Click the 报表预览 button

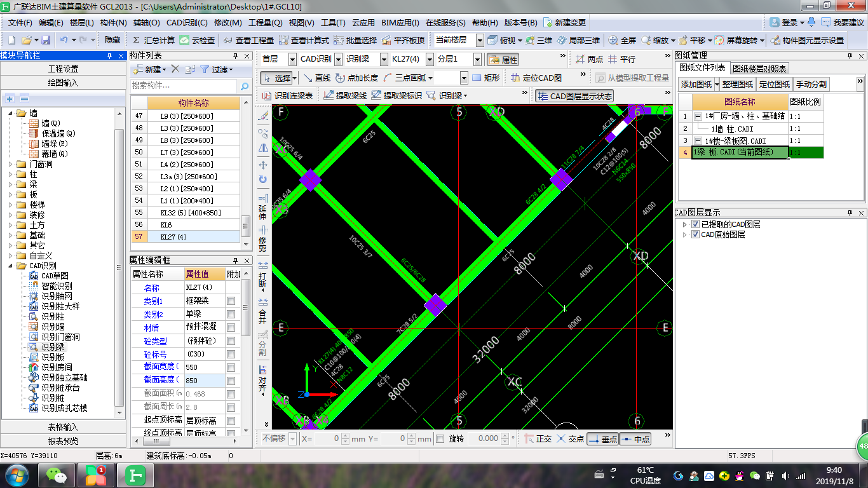64,441
